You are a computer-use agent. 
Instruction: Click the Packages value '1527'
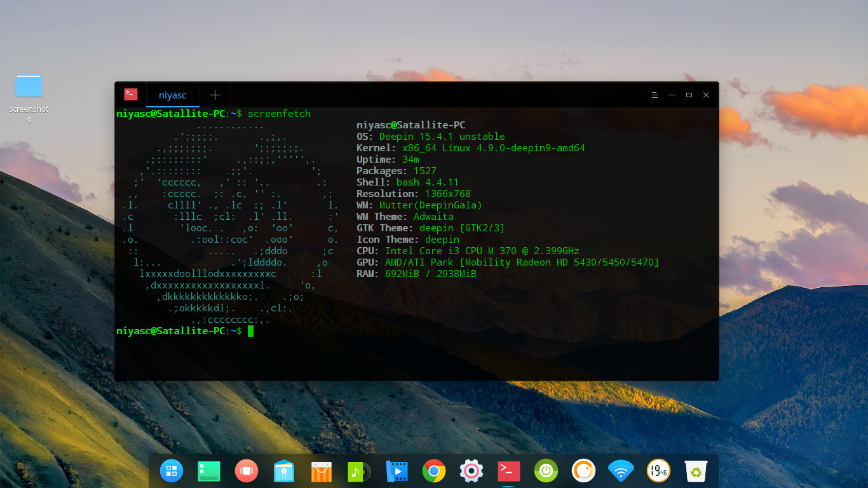coord(425,171)
